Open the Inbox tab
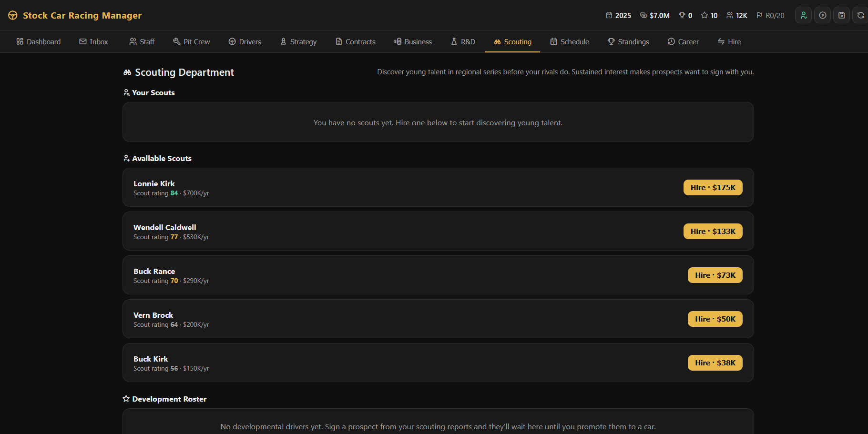The height and width of the screenshot is (434, 868). click(x=94, y=41)
